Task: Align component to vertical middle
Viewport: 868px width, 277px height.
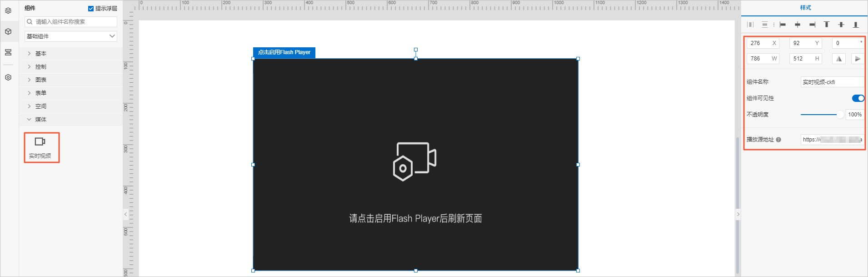Action: coord(841,25)
